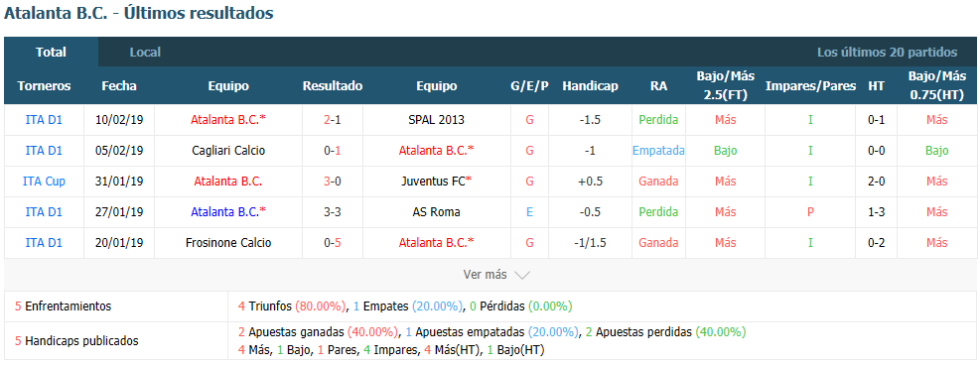Click Juventus FC* team name
This screenshot has width=980, height=367.
(436, 182)
